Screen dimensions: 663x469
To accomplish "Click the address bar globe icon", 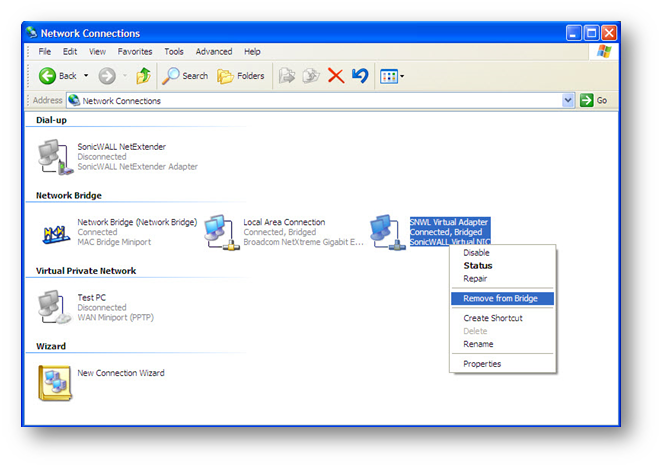I will [x=74, y=100].
